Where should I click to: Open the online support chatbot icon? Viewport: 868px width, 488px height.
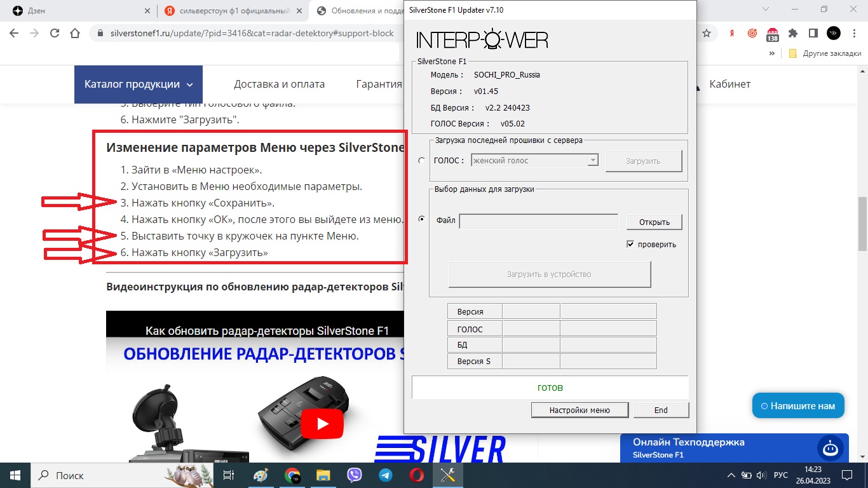830,449
